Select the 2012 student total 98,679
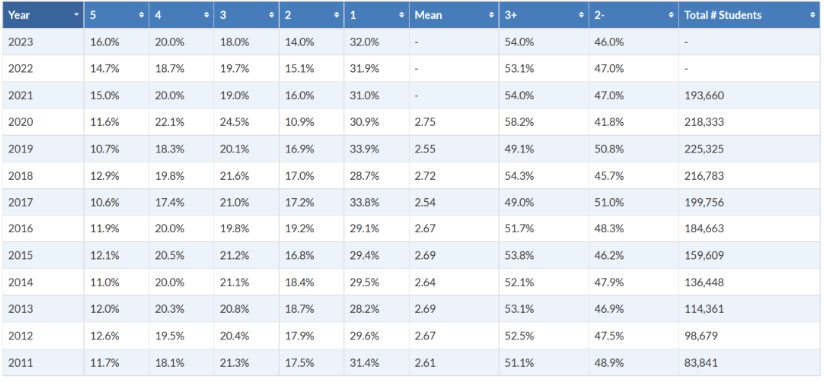Screen dimensions: 824x383 (701, 336)
